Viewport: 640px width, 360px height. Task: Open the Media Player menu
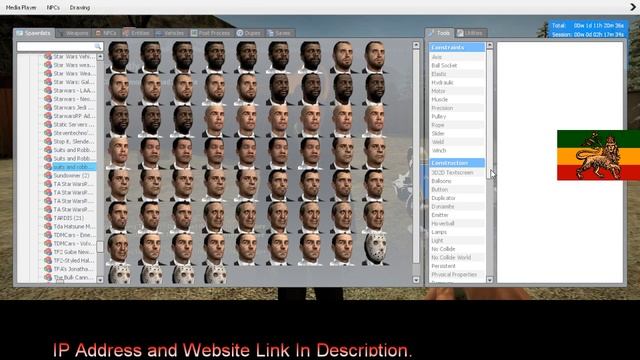[21, 8]
